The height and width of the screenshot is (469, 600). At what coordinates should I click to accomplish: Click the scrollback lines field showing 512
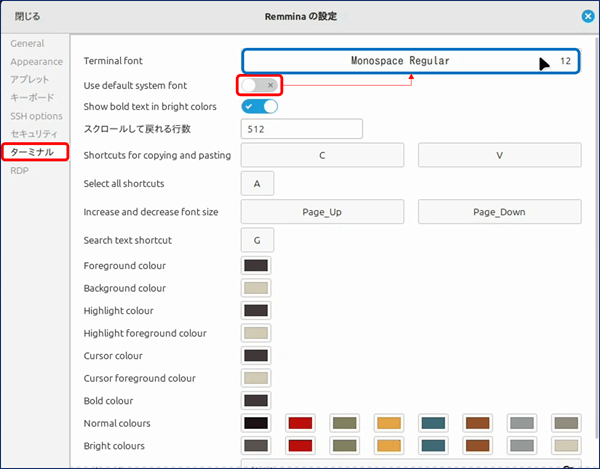(302, 129)
